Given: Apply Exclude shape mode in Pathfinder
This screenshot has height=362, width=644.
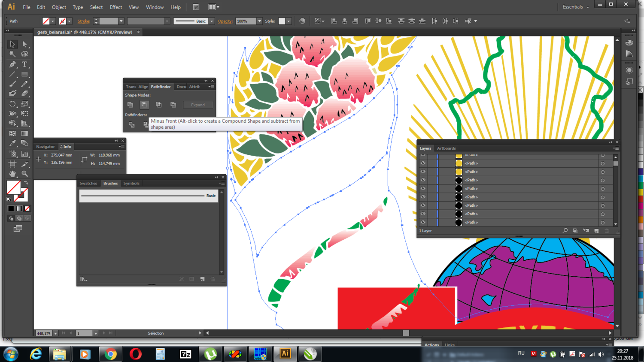Looking at the screenshot, I should 173,105.
